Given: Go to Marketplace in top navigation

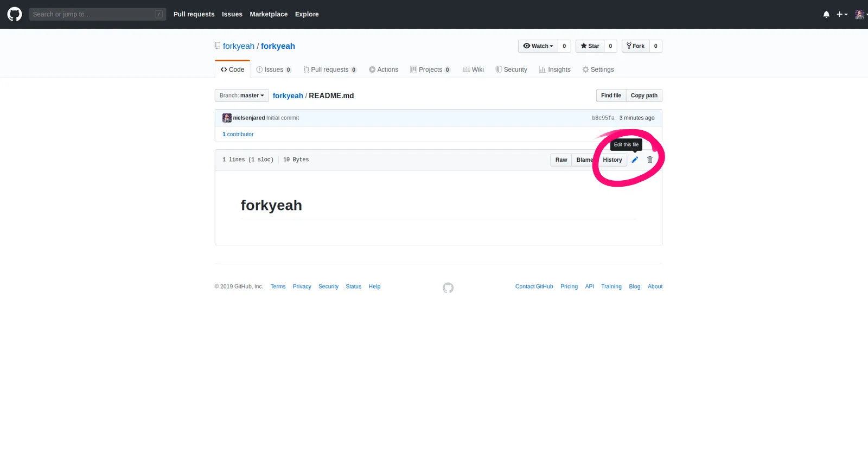Looking at the screenshot, I should tap(269, 14).
